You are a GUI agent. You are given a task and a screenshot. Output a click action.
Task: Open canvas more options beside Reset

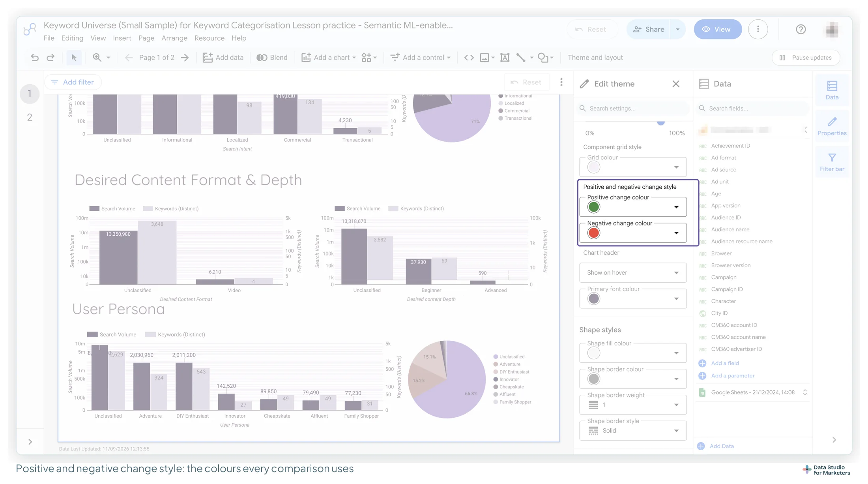tap(561, 82)
